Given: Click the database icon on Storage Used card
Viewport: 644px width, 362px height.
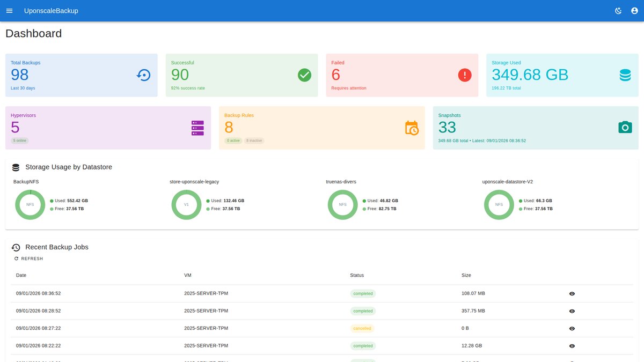Looking at the screenshot, I should pyautogui.click(x=625, y=75).
